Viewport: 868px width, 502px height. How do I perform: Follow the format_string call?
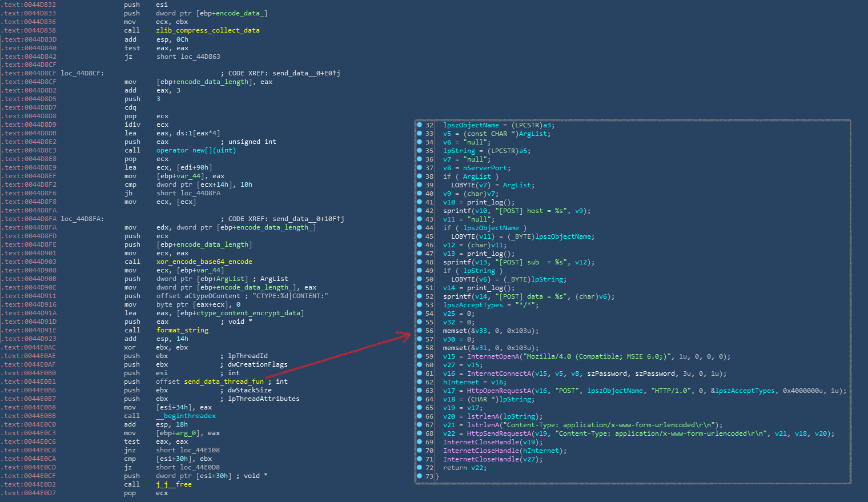(x=182, y=330)
